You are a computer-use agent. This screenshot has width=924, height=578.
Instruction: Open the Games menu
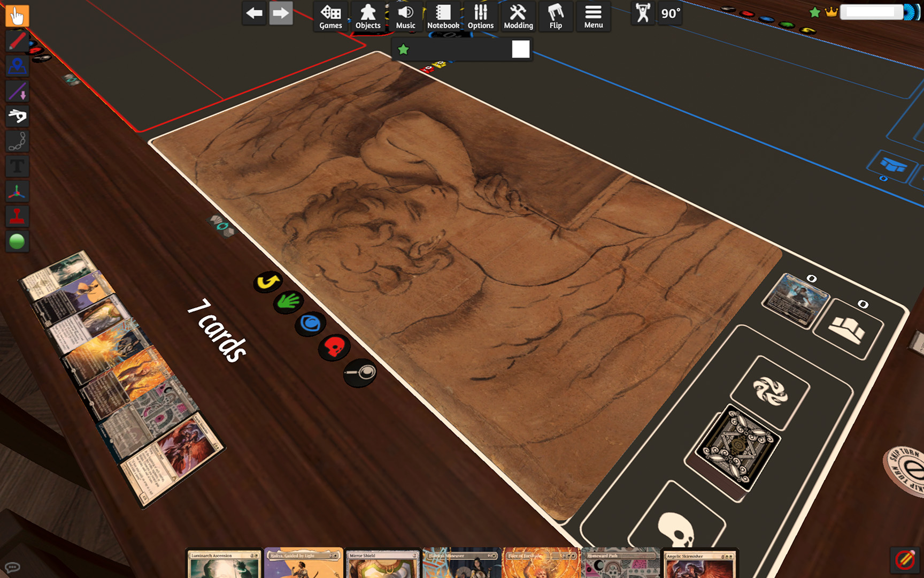[x=330, y=16]
